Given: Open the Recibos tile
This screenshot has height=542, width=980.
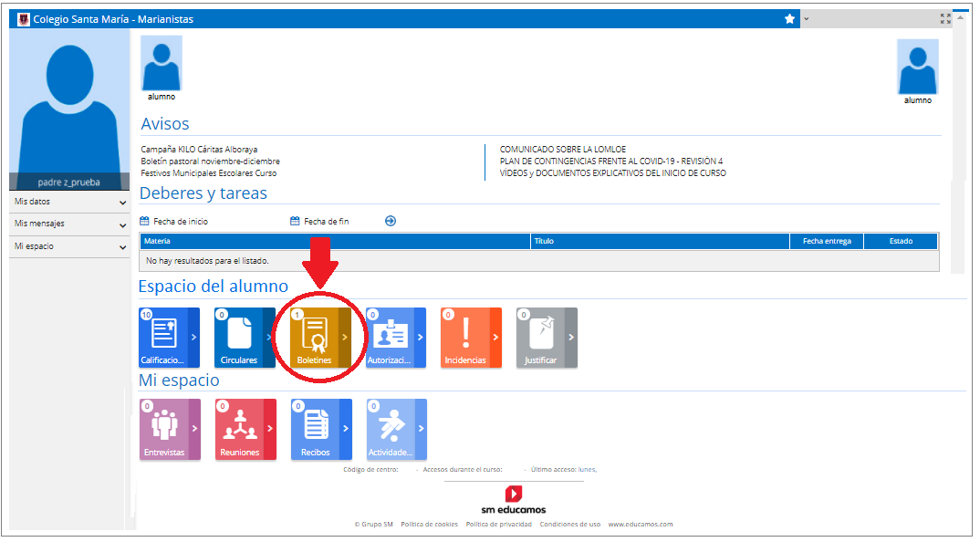Looking at the screenshot, I should [x=315, y=429].
